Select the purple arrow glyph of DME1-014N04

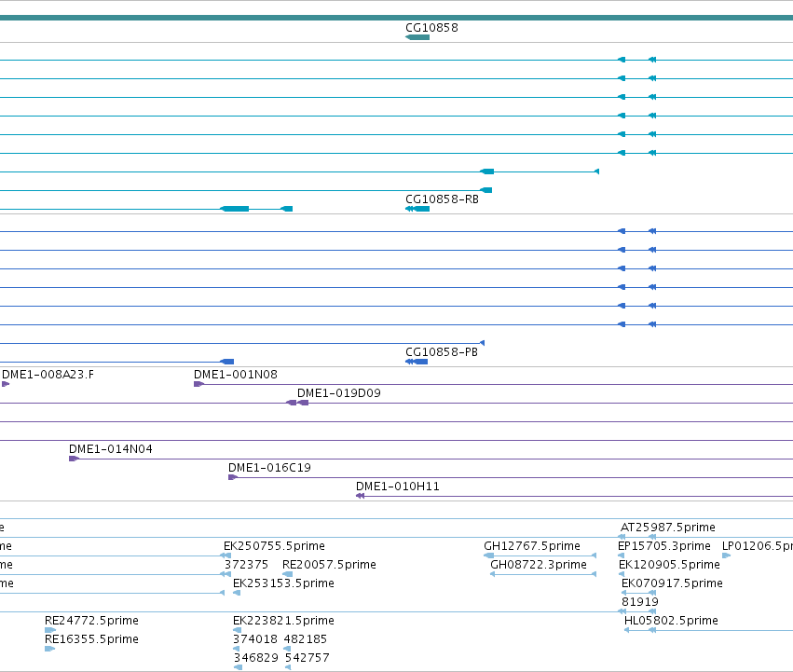74,459
